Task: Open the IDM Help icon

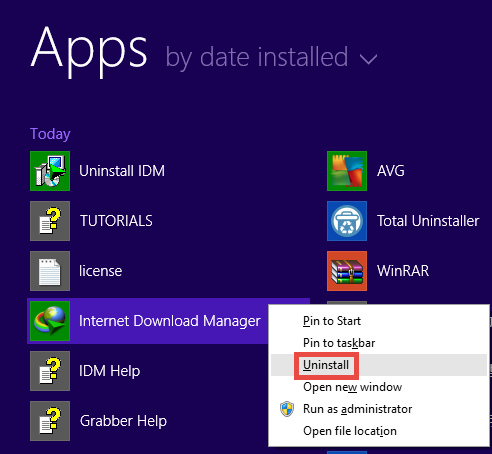Action: [x=50, y=371]
